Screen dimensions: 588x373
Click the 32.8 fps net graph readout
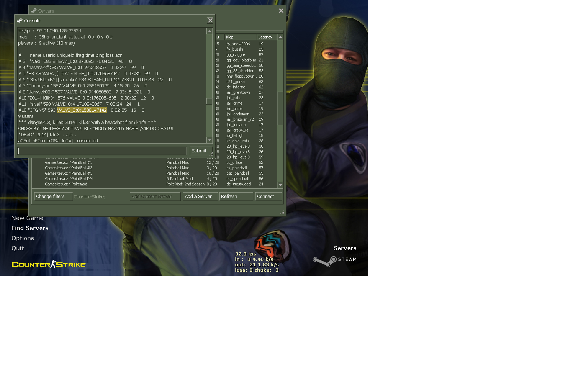[x=245, y=254]
